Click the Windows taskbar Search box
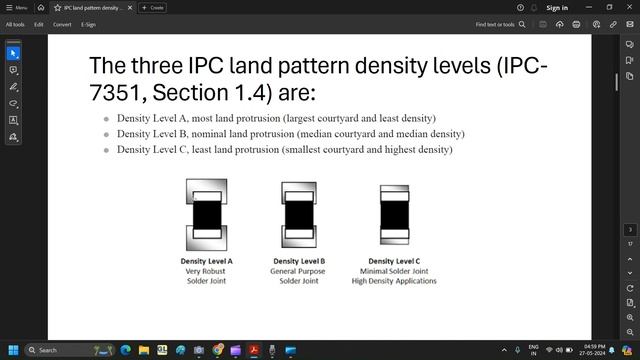640x360 pixels. tap(69, 350)
